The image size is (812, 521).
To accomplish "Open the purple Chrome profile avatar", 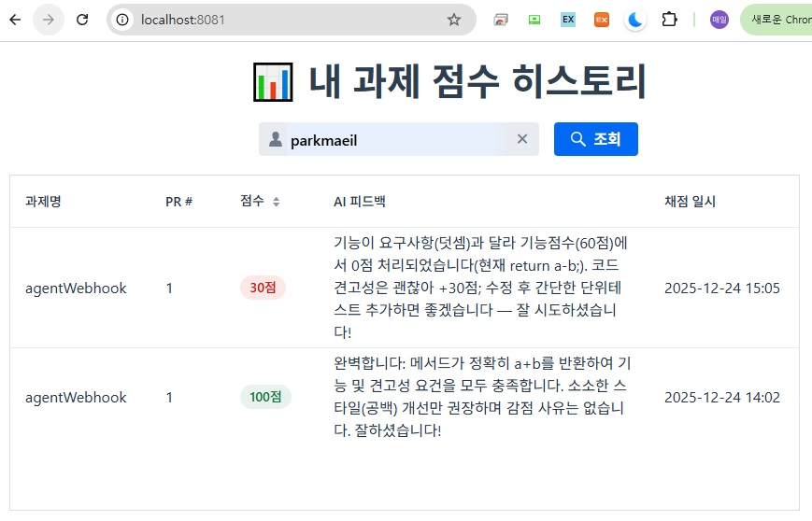I will point(719,20).
